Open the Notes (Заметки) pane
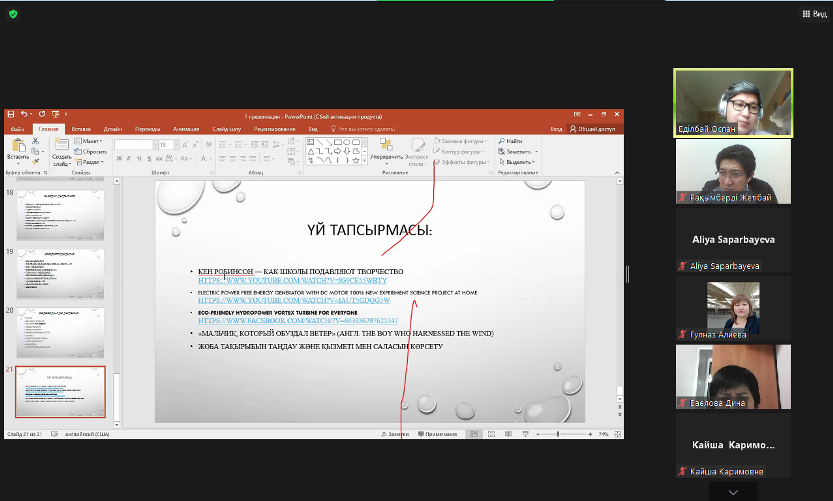833x501 pixels. [x=396, y=434]
